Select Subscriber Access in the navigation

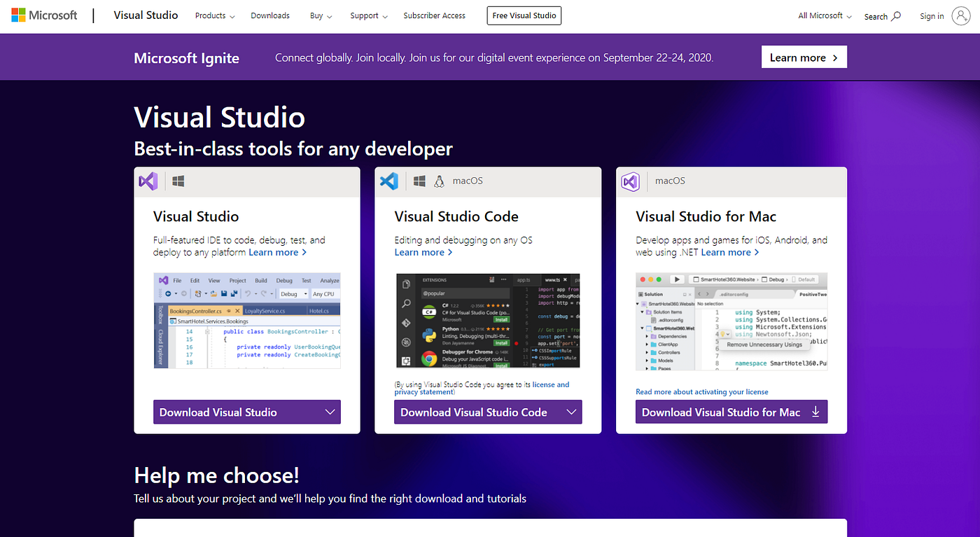[434, 15]
